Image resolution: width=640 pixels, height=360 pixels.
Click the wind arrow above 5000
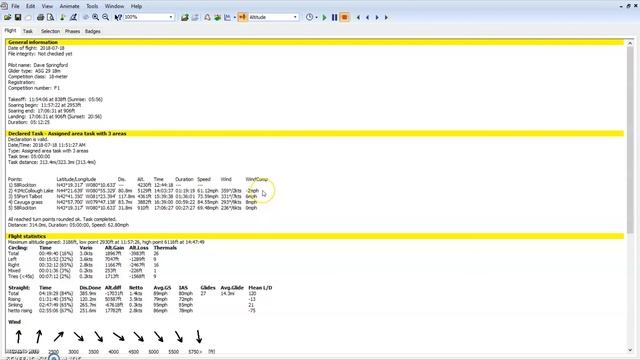(158, 337)
